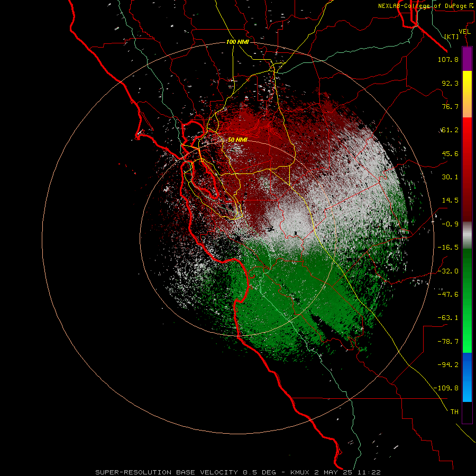Click the 76.7 legend value
The height and width of the screenshot is (476, 476).
[450, 106]
